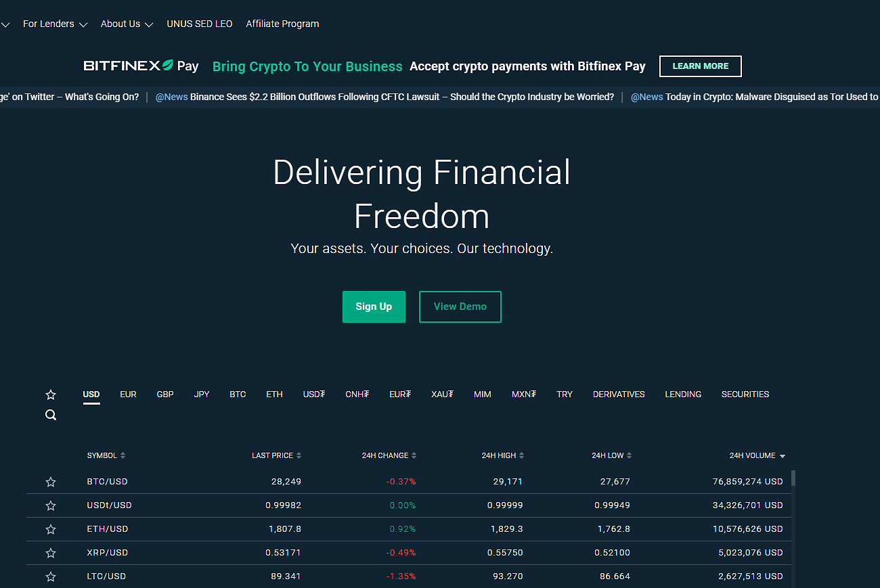Image resolution: width=880 pixels, height=588 pixels.
Task: Switch to the Securities tab
Action: click(x=745, y=394)
